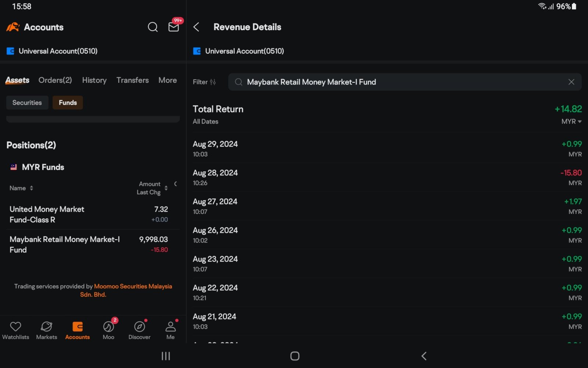Image resolution: width=588 pixels, height=368 pixels.
Task: Tap the Universal Account wallet icon in left panel
Action: (11, 51)
